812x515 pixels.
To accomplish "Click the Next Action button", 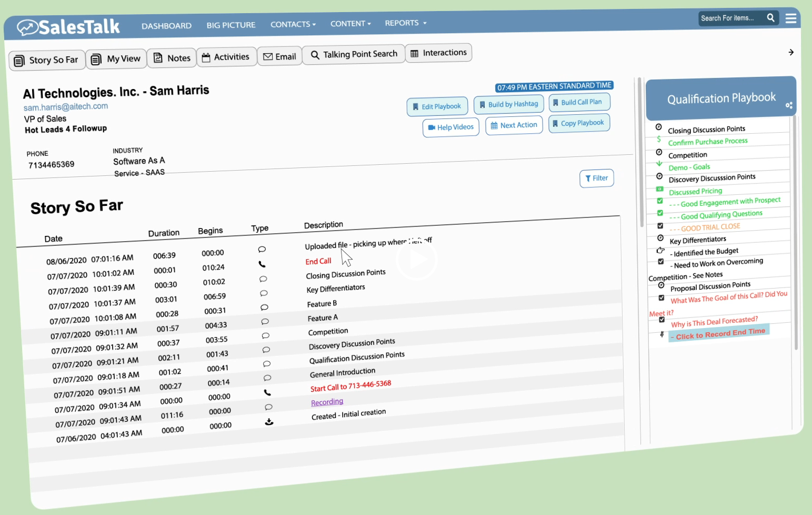I will 514,125.
